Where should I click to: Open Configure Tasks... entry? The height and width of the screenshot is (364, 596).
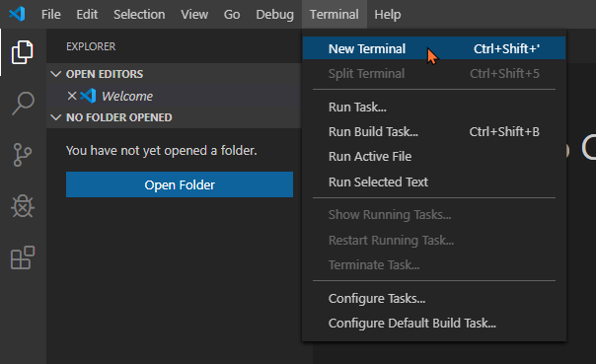pos(434,299)
